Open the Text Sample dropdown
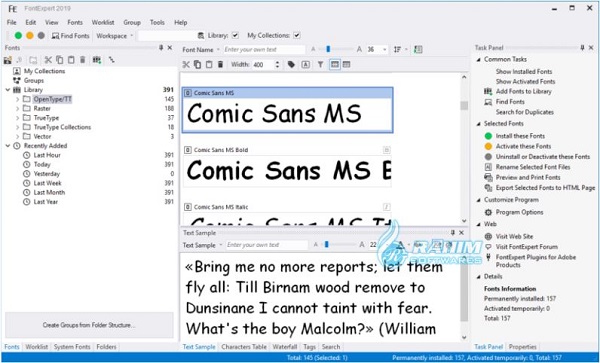Viewport: 600px width, 363px height. [202, 245]
